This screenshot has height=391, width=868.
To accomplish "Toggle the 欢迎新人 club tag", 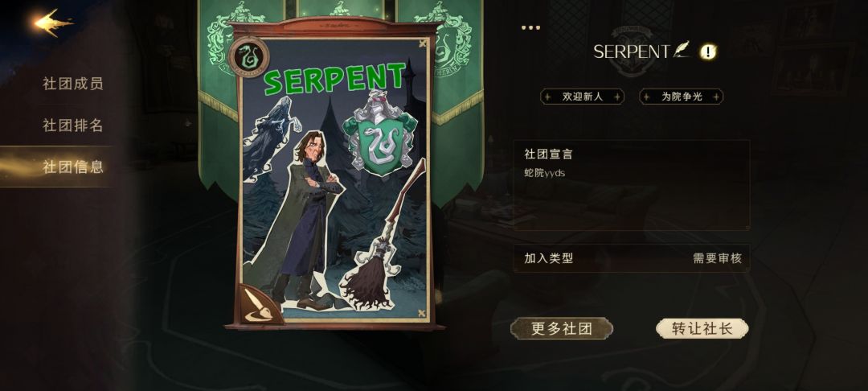I will click(x=583, y=97).
